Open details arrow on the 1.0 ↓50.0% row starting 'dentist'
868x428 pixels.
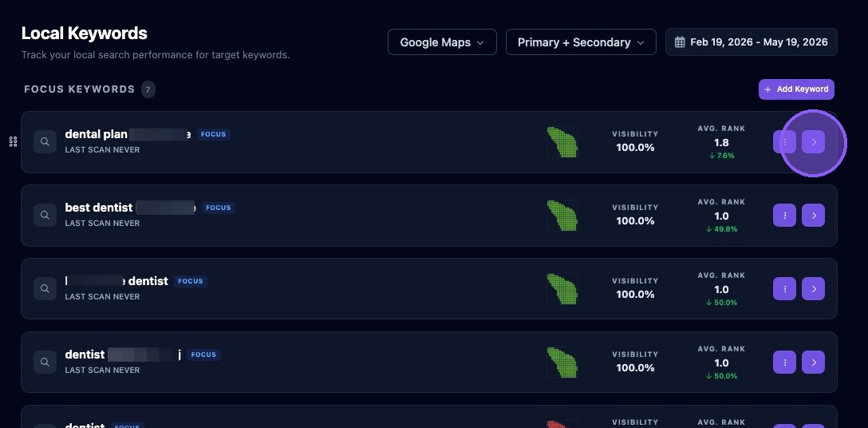(x=813, y=362)
